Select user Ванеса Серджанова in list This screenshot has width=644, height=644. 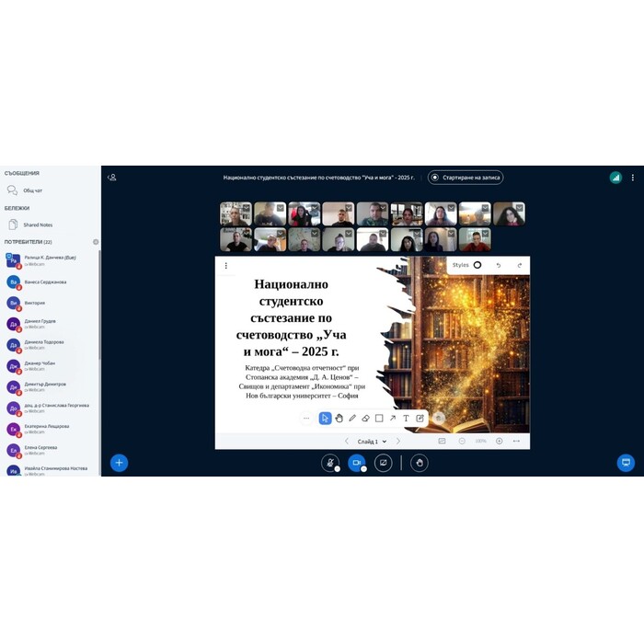click(x=46, y=282)
